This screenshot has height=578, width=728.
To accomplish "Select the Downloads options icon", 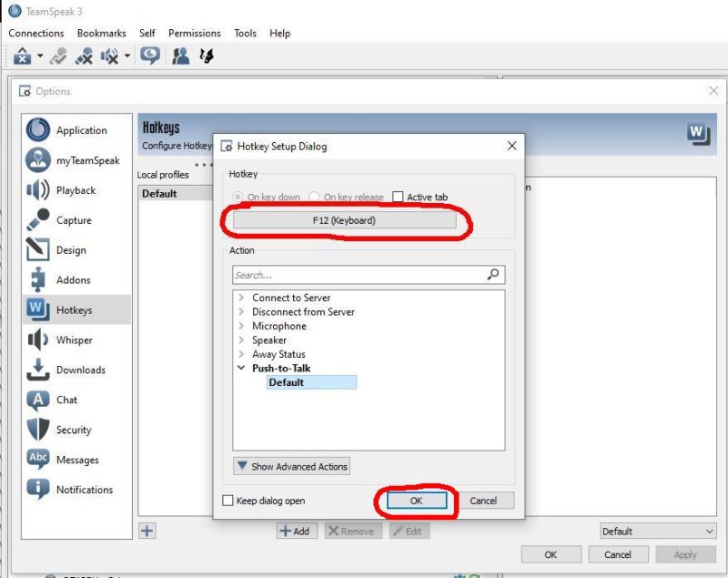I will [38, 370].
